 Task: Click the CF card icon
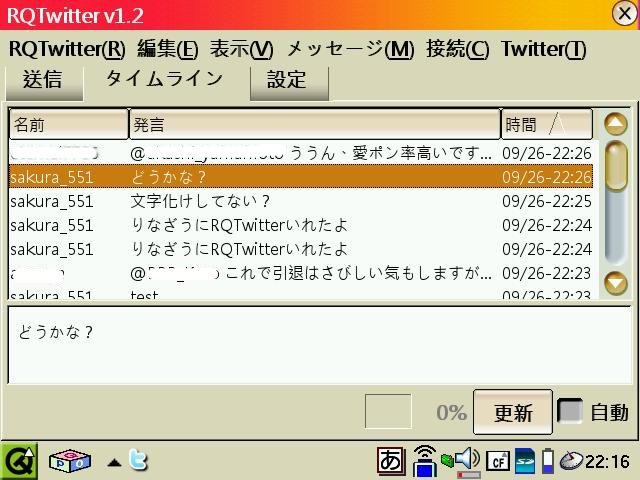[x=497, y=461]
